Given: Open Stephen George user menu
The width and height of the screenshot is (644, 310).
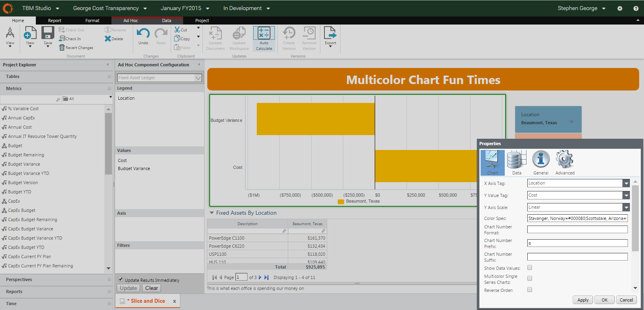Looking at the screenshot, I should pyautogui.click(x=582, y=8).
